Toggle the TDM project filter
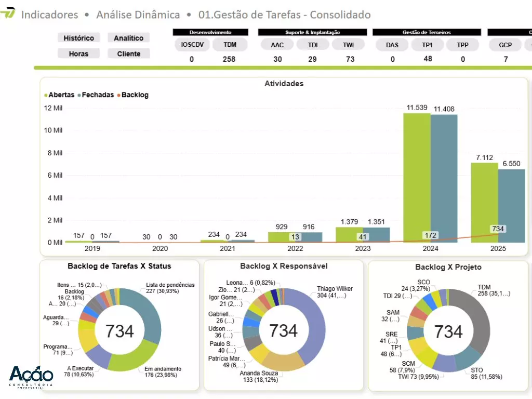This screenshot has width=532, height=399. pos(230,45)
